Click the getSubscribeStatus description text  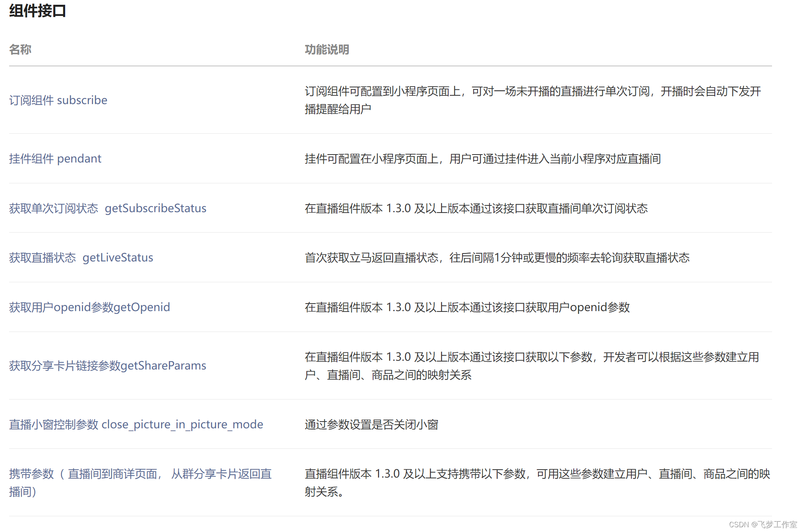coord(476,209)
